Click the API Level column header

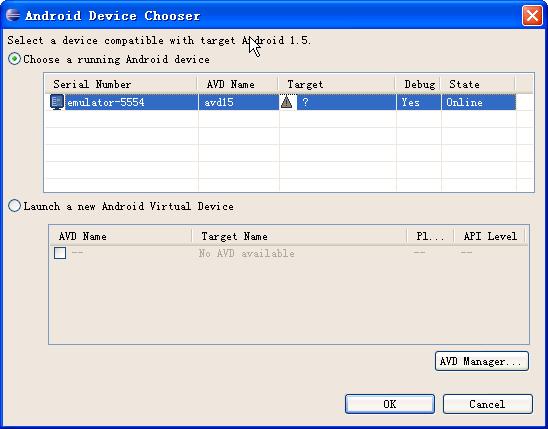tap(490, 236)
